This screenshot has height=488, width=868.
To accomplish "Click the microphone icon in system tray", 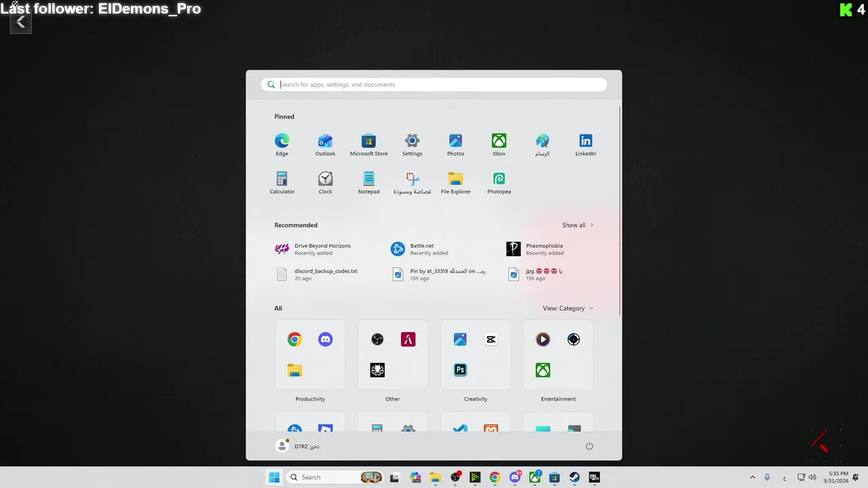I will (767, 477).
